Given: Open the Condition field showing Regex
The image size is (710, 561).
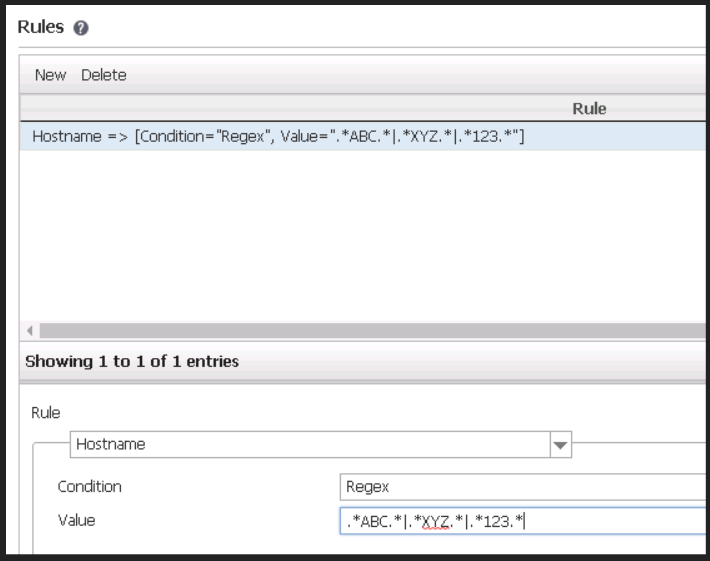Looking at the screenshot, I should click(x=520, y=487).
